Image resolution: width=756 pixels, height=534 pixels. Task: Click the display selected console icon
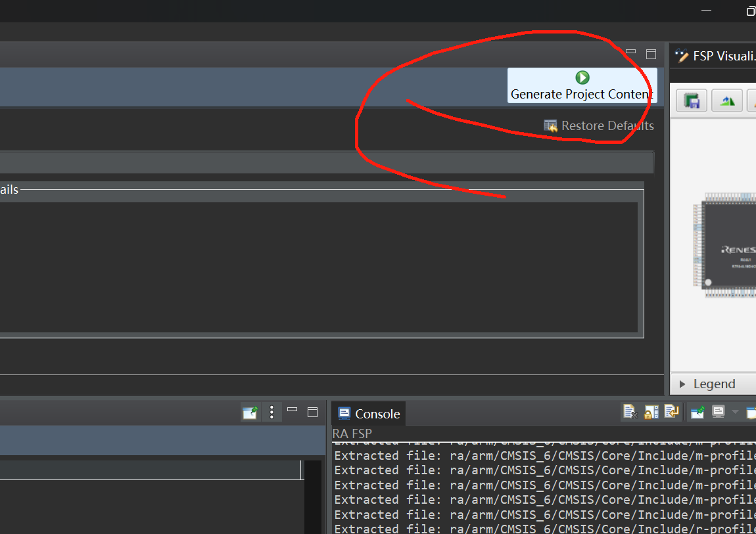click(719, 412)
